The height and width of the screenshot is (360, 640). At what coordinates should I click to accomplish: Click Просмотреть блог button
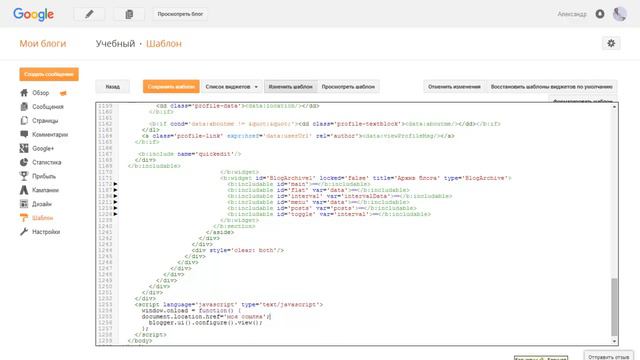point(180,14)
